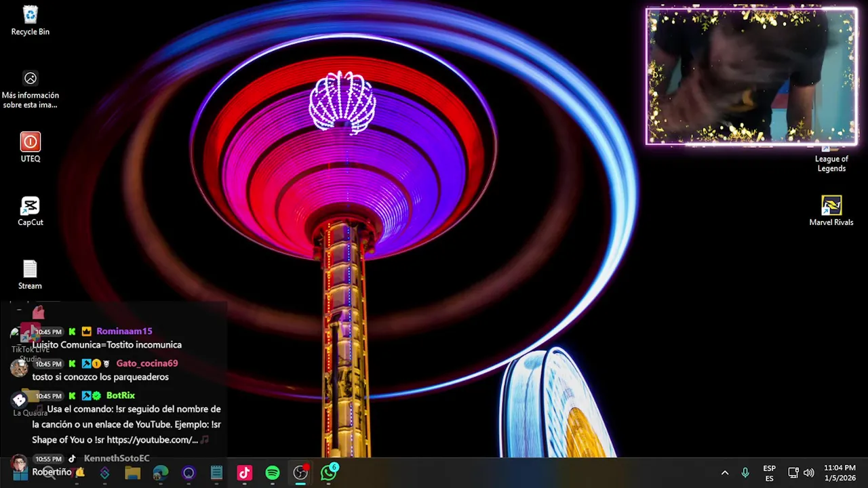Screen dimensions: 868x488
Task: Click BotRix message about !sr command
Action: (x=127, y=424)
